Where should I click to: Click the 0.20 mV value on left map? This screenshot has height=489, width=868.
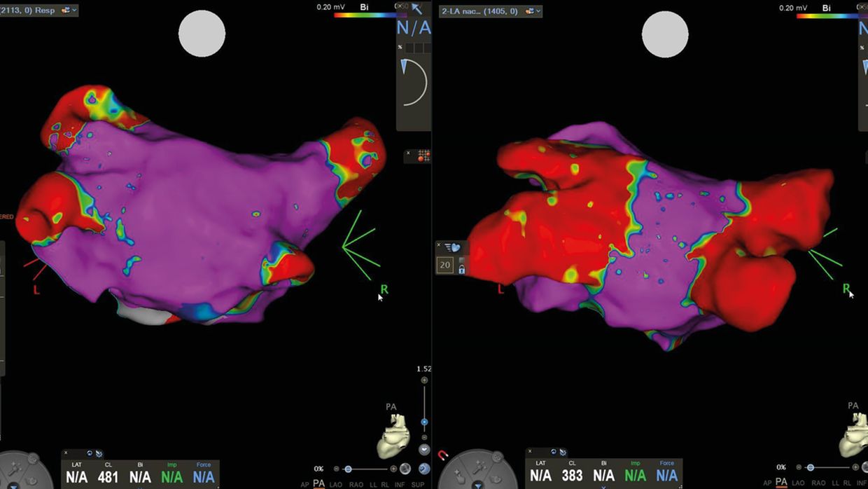(329, 7)
